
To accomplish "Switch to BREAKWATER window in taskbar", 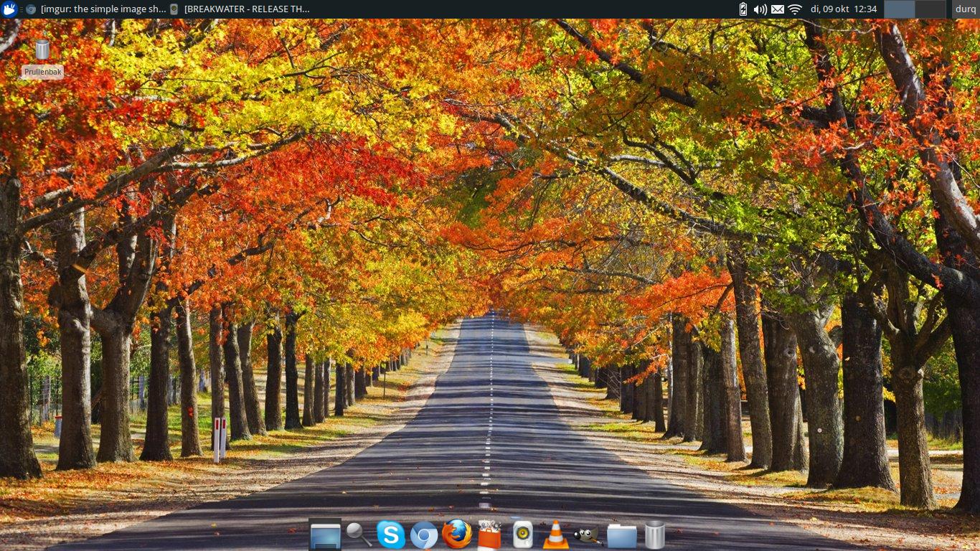I will coord(240,9).
